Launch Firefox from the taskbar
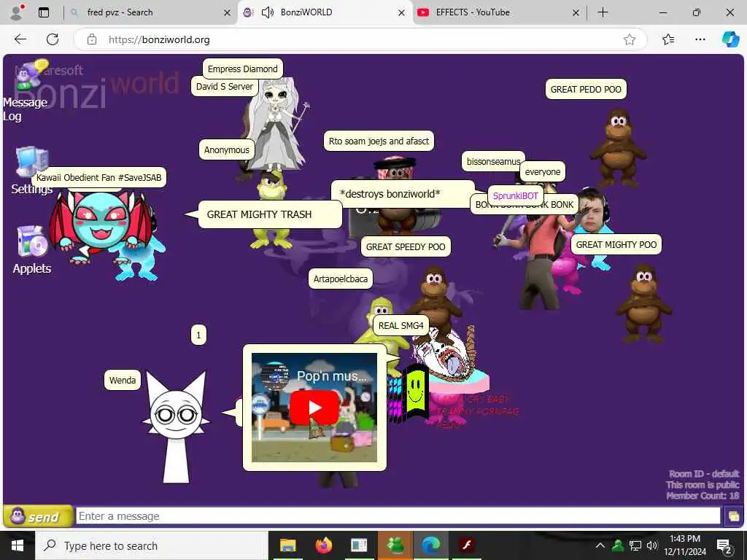 point(323,545)
